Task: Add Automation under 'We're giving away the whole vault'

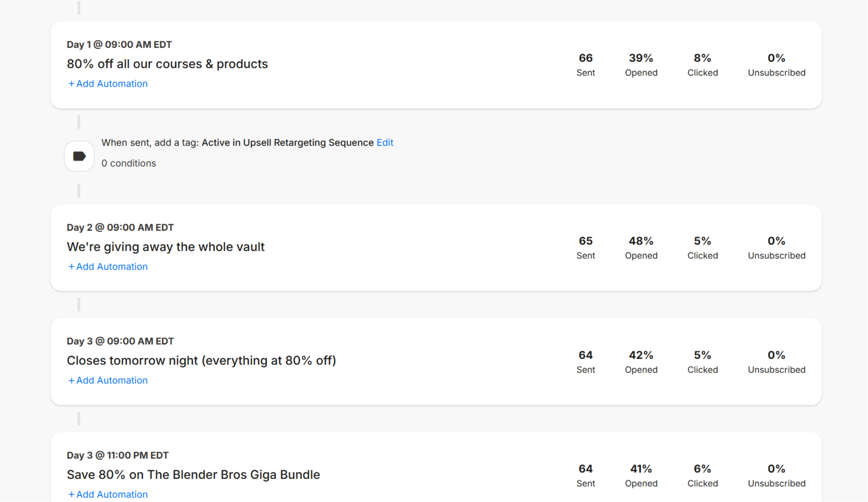Action: (108, 267)
